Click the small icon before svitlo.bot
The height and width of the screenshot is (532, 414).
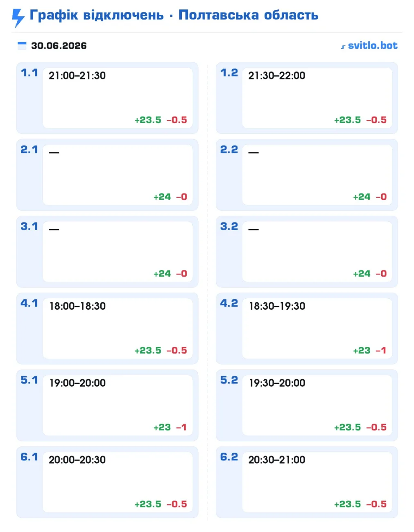point(343,47)
